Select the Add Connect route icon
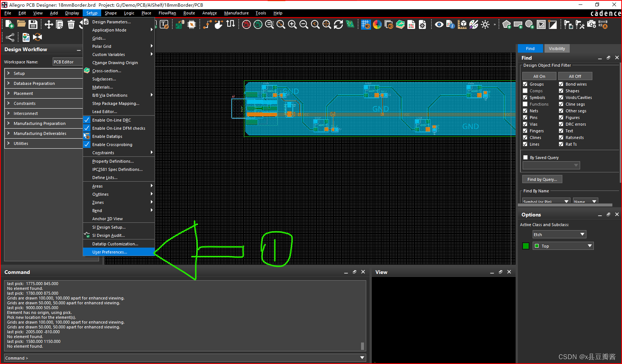 (x=208, y=24)
